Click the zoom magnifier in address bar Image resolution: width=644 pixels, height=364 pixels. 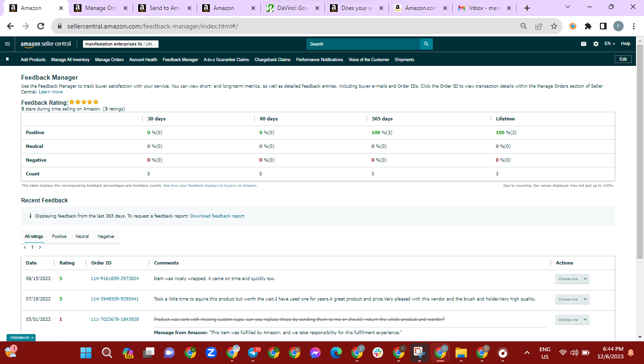523,27
